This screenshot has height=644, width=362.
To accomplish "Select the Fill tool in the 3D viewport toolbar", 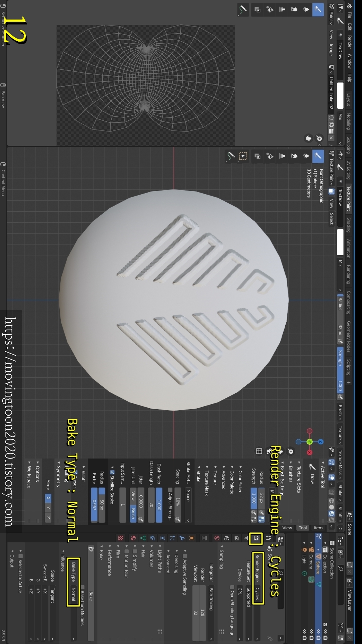I will (x=270, y=156).
